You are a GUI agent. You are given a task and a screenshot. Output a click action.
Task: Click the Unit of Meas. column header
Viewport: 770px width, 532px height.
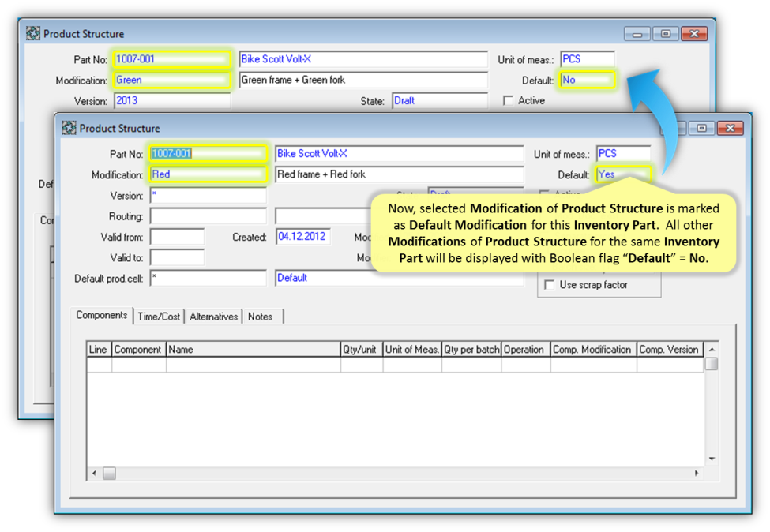click(412, 350)
